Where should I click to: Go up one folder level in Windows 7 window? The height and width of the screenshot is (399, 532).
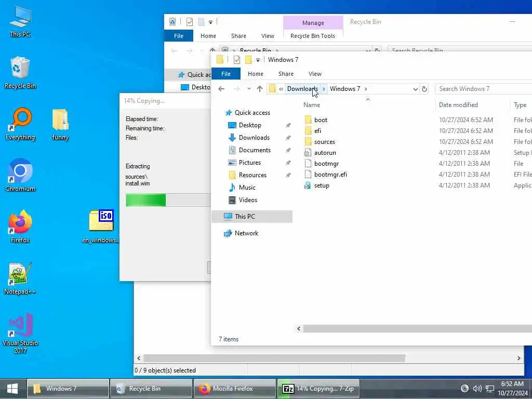[260, 89]
